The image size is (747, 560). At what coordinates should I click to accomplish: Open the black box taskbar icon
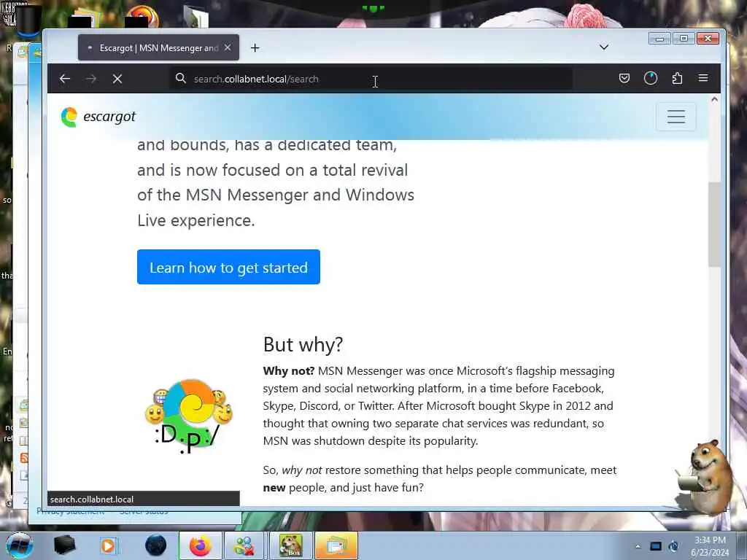point(65,545)
